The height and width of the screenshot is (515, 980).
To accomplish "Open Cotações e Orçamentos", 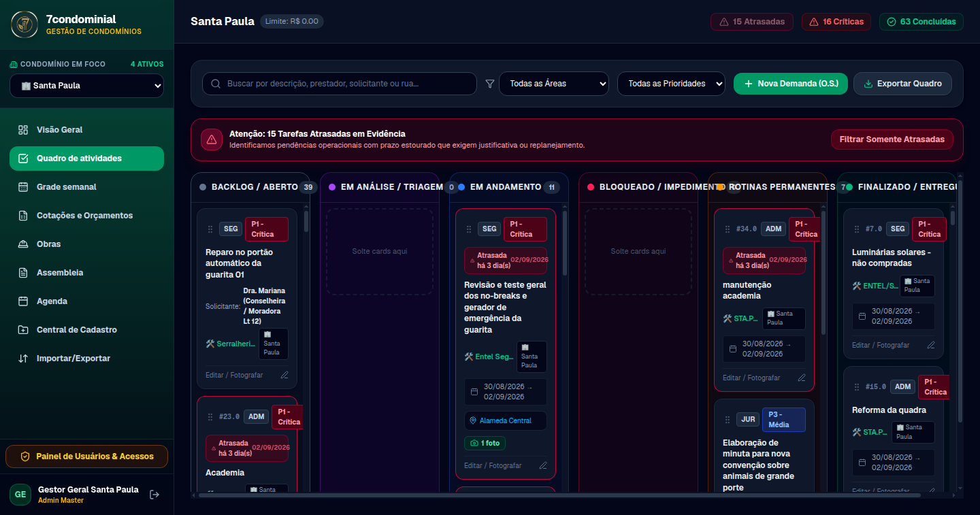I will 86,216.
